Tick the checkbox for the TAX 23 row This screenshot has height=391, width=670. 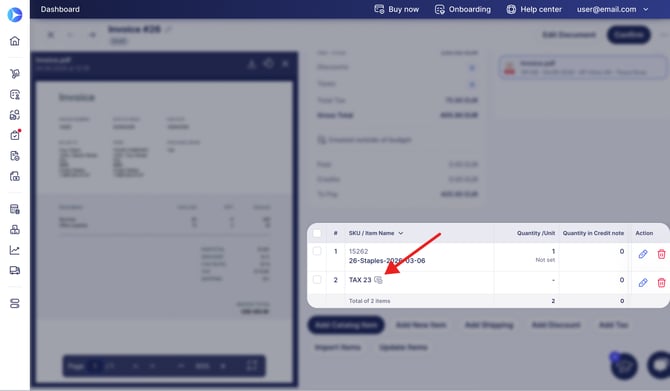click(x=317, y=279)
